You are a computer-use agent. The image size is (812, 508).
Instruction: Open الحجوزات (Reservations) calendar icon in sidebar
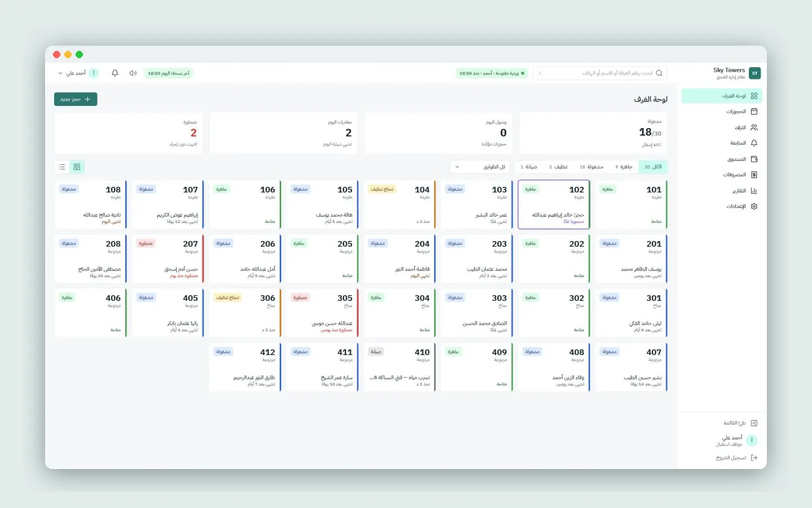pyautogui.click(x=754, y=112)
